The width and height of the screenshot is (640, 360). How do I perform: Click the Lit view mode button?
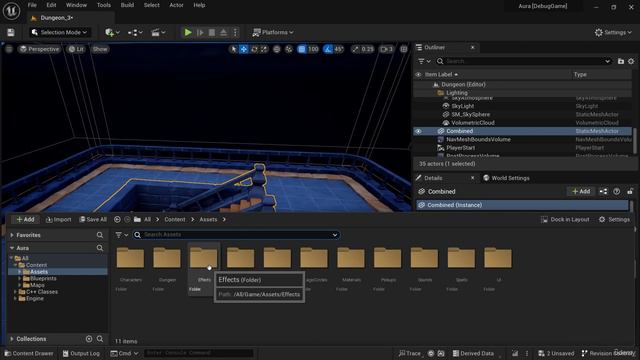(76, 49)
